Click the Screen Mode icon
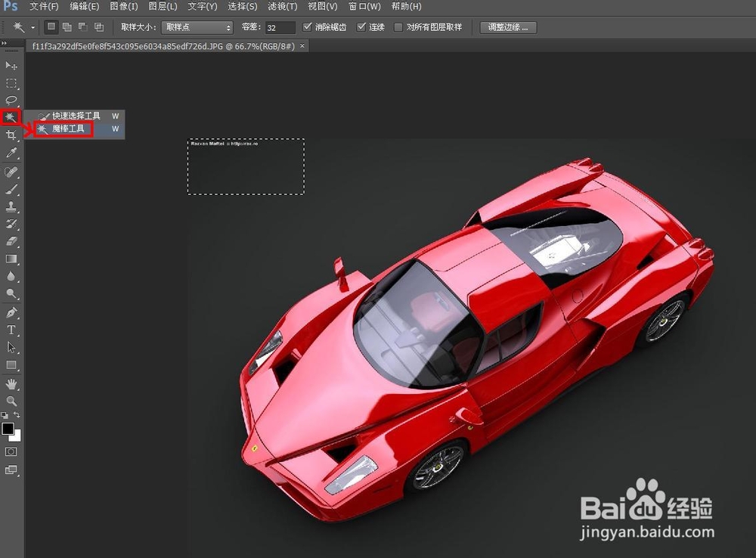 pos(11,470)
